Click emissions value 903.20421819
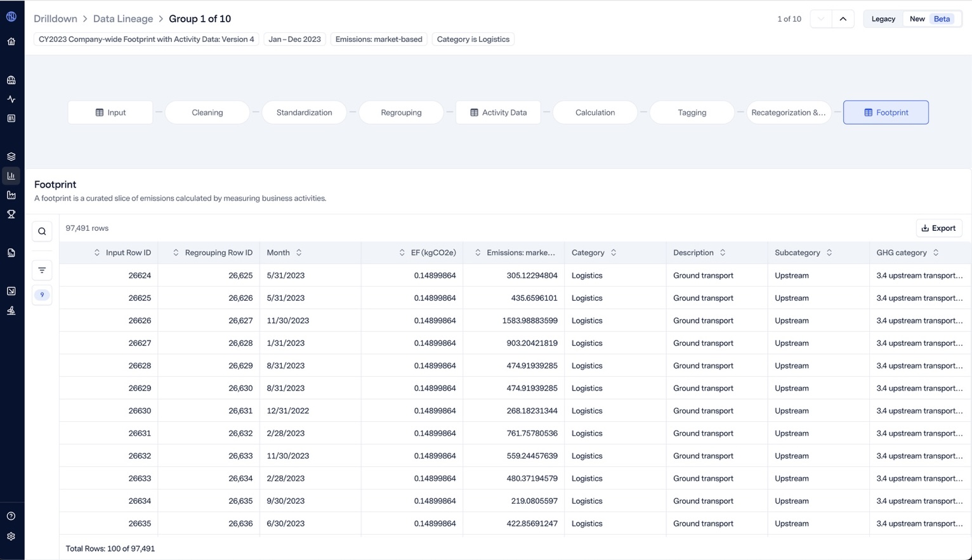The height and width of the screenshot is (560, 972). pyautogui.click(x=532, y=343)
